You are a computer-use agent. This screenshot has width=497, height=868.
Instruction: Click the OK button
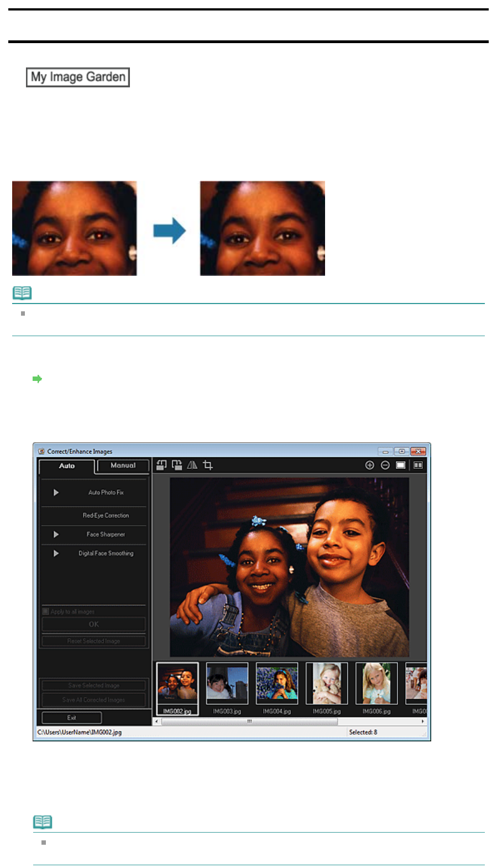tap(94, 624)
